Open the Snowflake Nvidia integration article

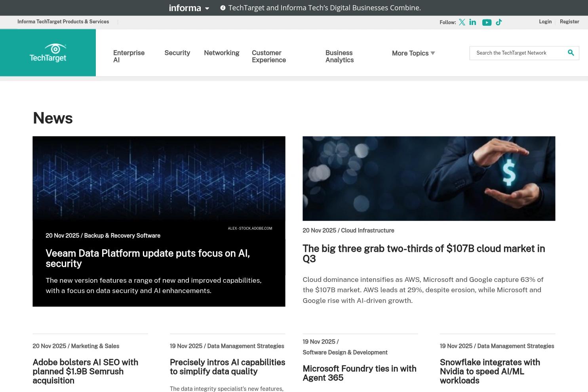pos(490,371)
